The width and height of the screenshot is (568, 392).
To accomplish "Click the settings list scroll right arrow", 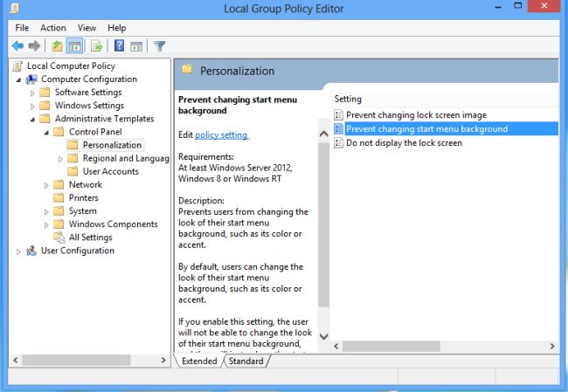I will (x=552, y=347).
